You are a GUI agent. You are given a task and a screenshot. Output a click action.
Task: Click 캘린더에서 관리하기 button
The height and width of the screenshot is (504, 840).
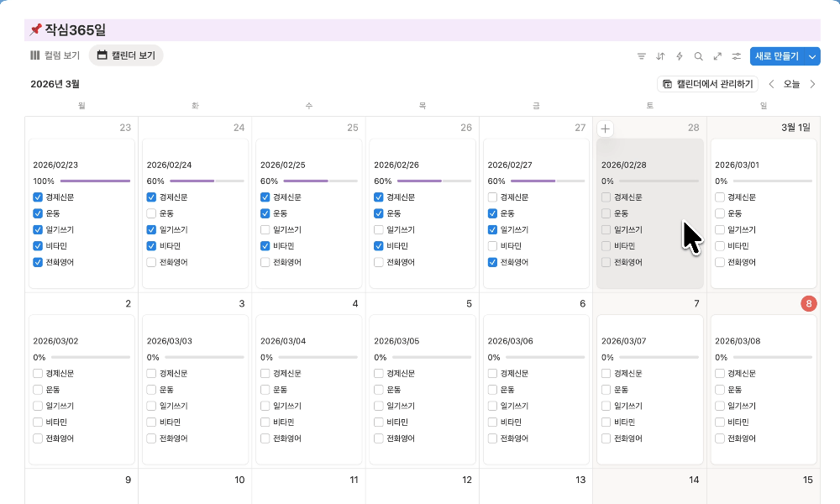pyautogui.click(x=707, y=84)
